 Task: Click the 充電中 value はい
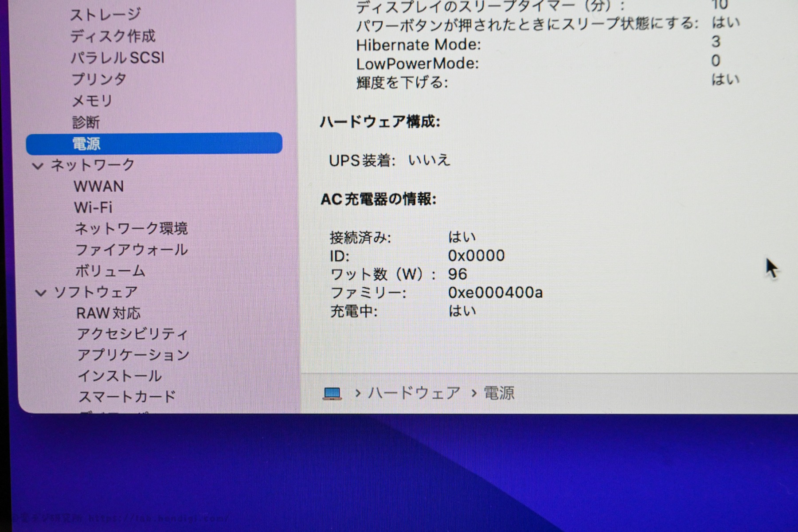[x=462, y=311]
